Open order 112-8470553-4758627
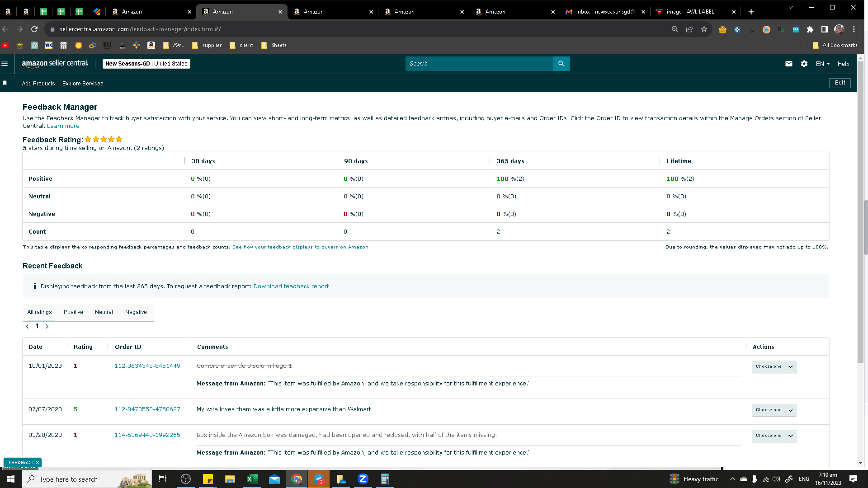Viewport: 868px width, 488px height. (x=147, y=409)
